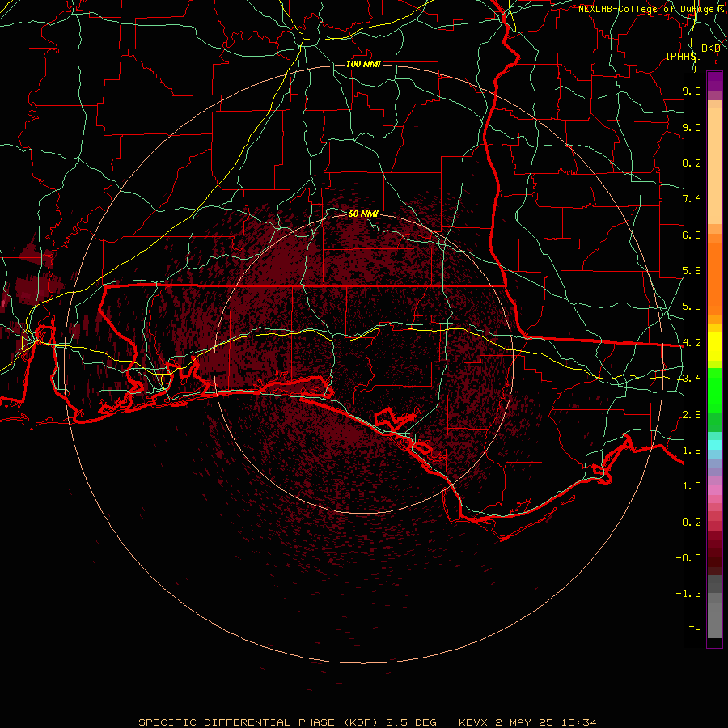Click the 100 NMI range ring label
This screenshot has height=728, width=728.
click(363, 64)
